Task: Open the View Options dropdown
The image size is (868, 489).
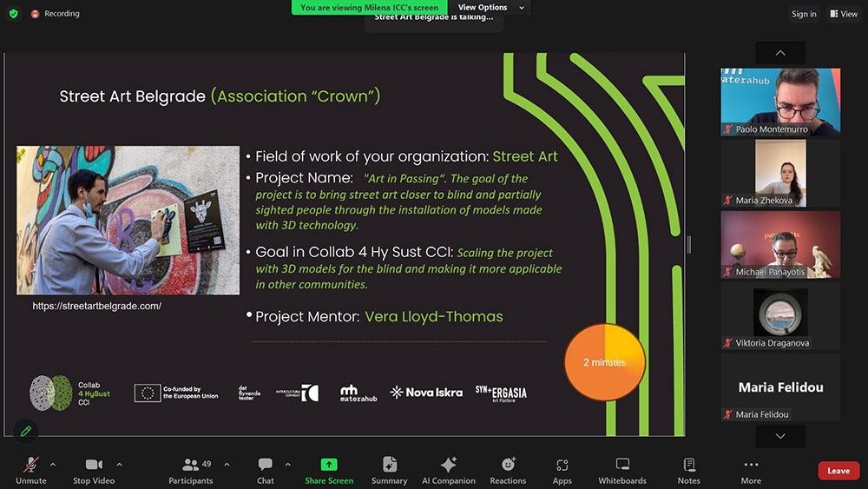Action: point(491,8)
